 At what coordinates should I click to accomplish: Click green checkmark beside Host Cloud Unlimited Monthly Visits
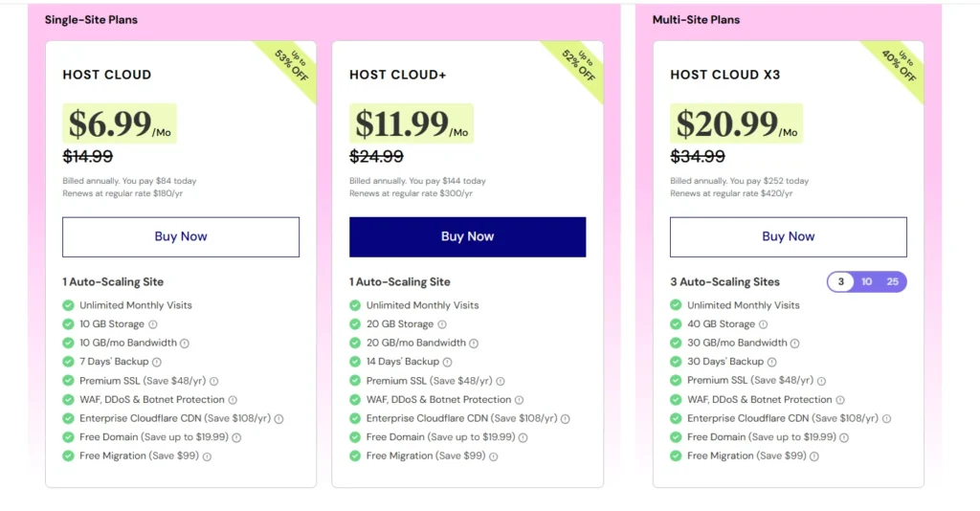68,305
